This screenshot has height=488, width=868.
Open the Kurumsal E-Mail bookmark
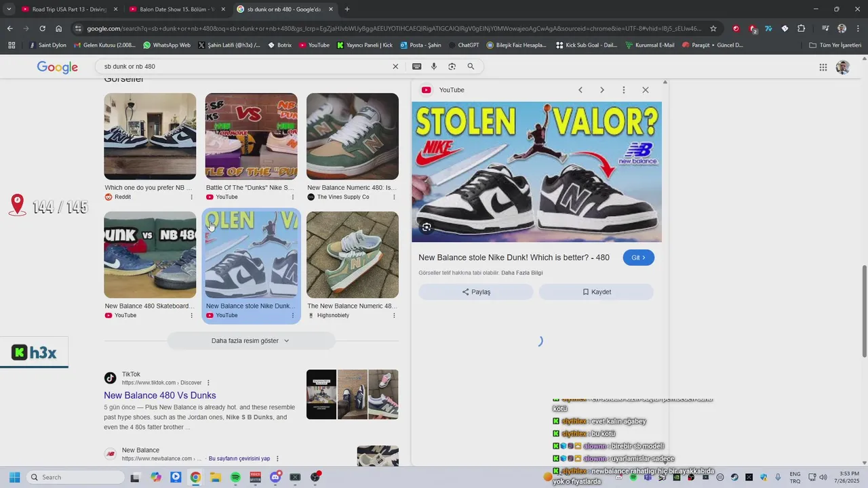[x=650, y=45]
